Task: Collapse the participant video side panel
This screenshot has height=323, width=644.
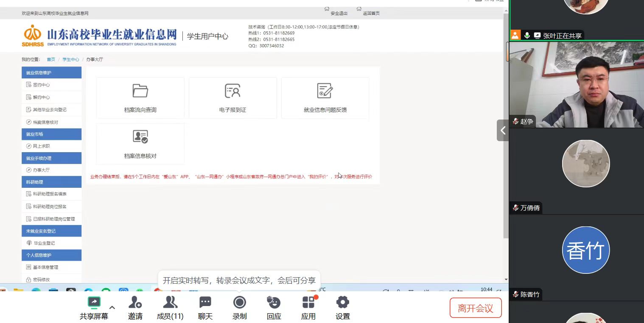Action: pos(503,131)
